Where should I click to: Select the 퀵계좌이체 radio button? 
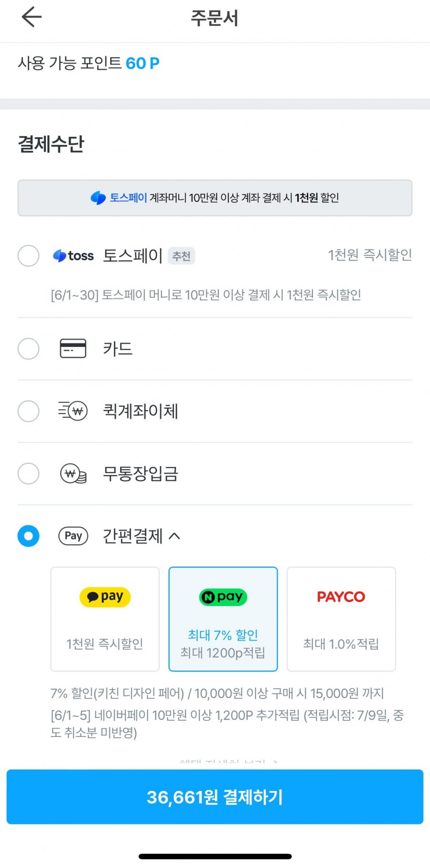click(x=29, y=411)
